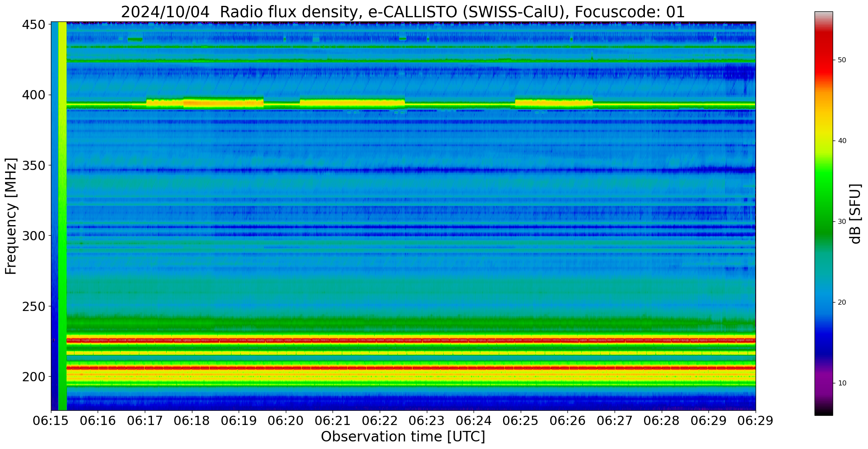
Task: Click the colorbar tick label 20
Action: point(842,303)
